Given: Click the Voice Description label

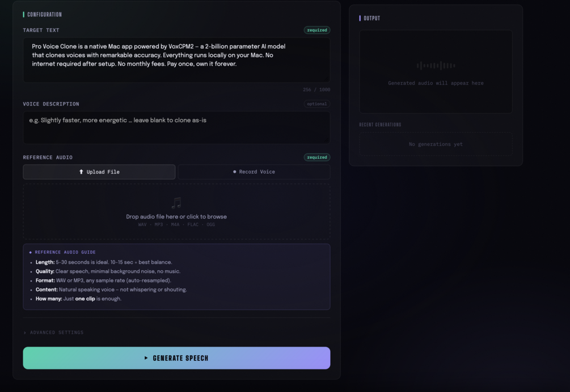Looking at the screenshot, I should (x=51, y=104).
